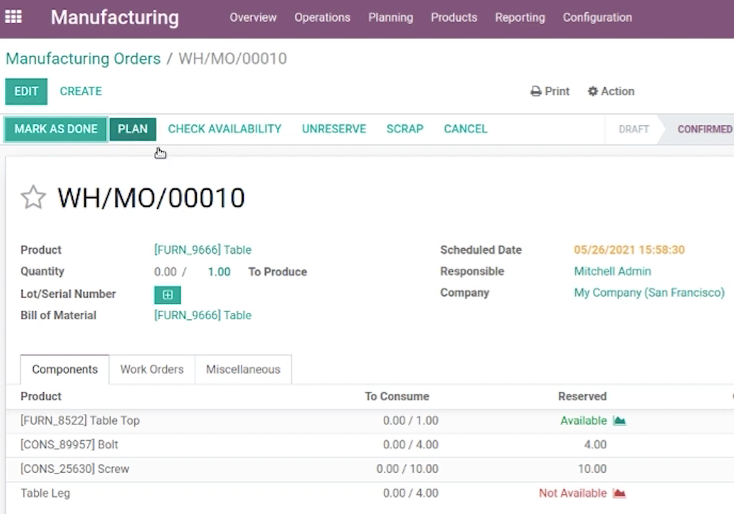Expand the Reporting menu
The image size is (734, 514).
coord(520,17)
